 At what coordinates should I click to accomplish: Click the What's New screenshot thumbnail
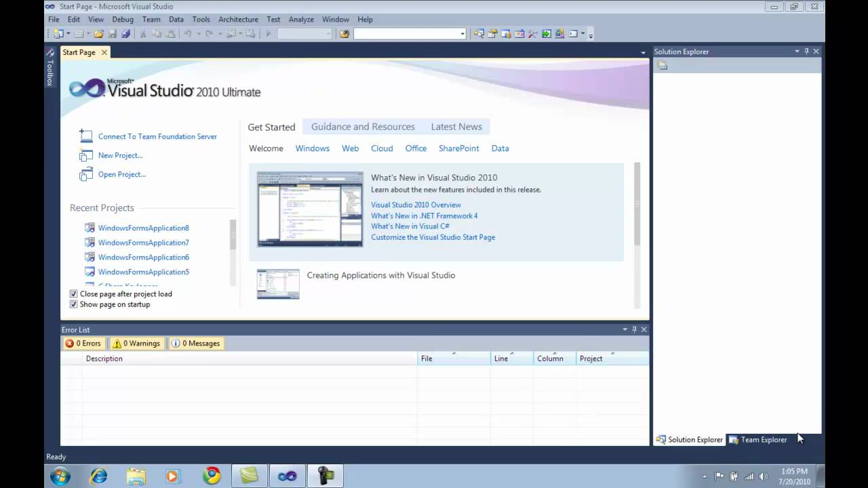coord(310,209)
